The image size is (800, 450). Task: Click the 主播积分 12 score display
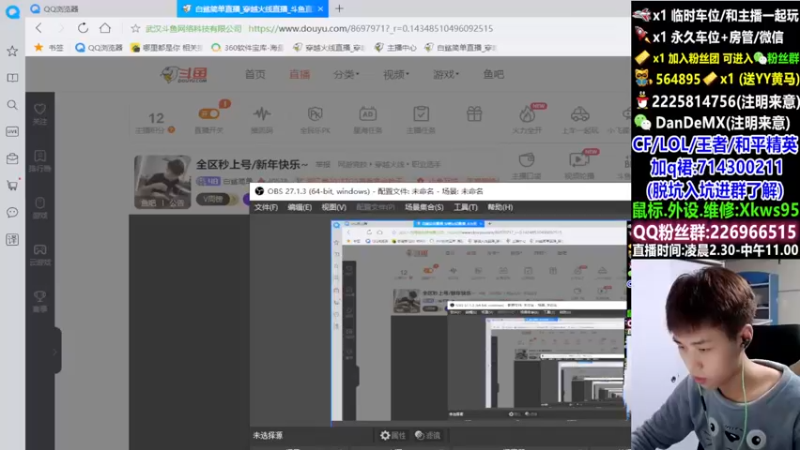pyautogui.click(x=156, y=122)
